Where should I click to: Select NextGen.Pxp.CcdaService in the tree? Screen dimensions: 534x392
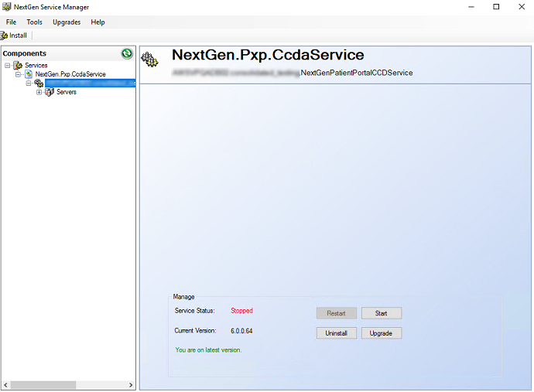[70, 74]
